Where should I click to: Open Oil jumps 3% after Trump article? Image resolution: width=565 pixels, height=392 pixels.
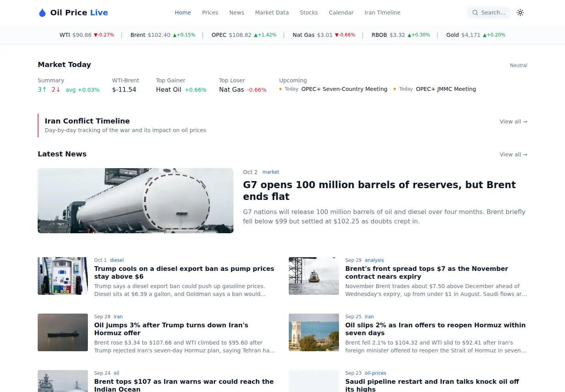pos(171,329)
